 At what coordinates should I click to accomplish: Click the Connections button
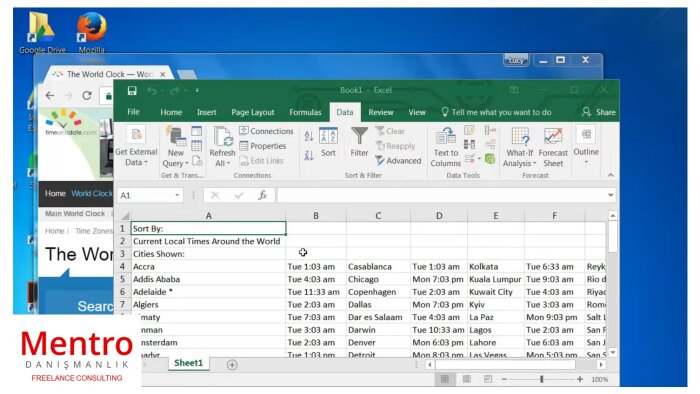[x=266, y=131]
